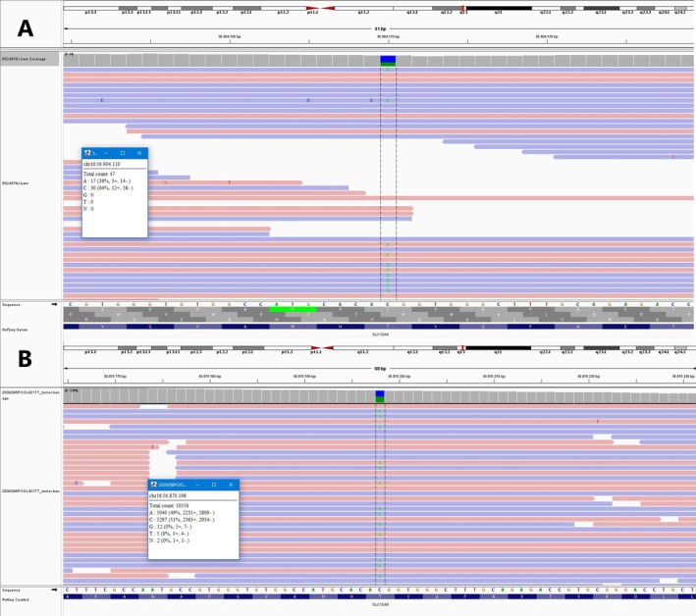This screenshot has height=616, width=696.
Task: Click the blue coverage bar in panel A
Action: [x=388, y=60]
